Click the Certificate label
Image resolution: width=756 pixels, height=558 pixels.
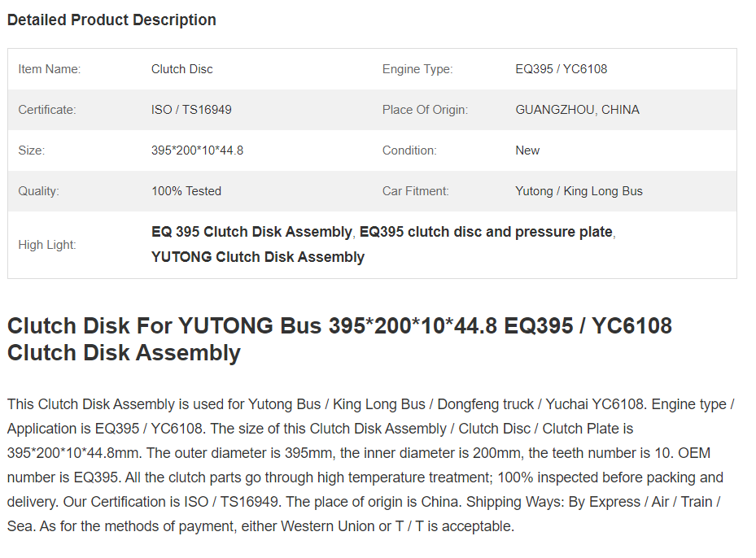pos(46,110)
